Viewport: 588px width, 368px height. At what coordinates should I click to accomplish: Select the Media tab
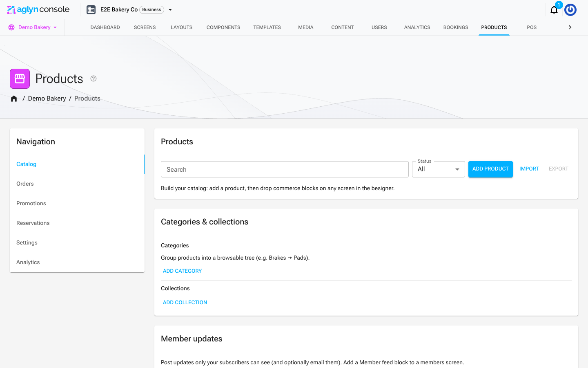306,27
